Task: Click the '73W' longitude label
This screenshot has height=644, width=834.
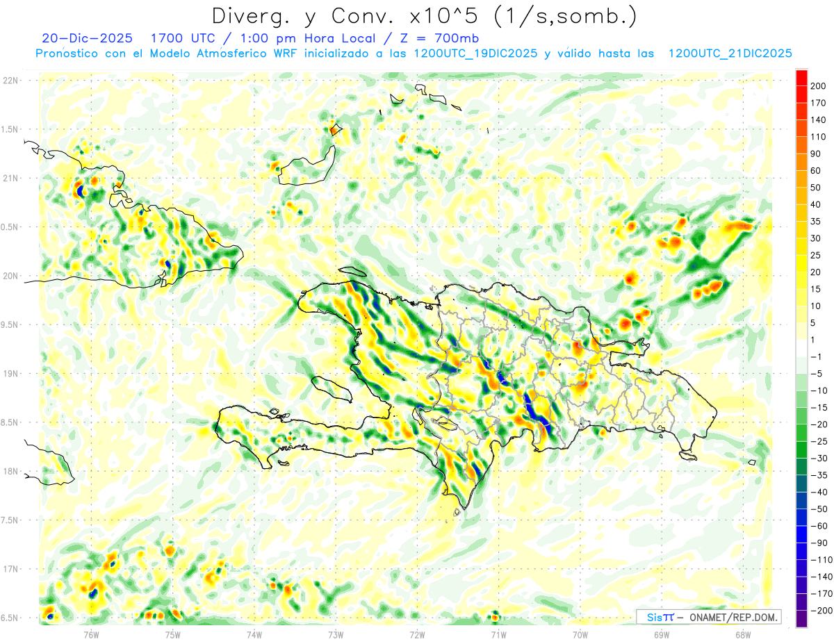Action: tap(336, 635)
